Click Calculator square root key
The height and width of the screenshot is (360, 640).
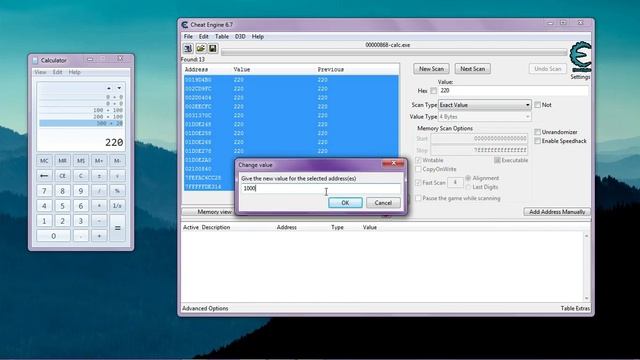[117, 176]
